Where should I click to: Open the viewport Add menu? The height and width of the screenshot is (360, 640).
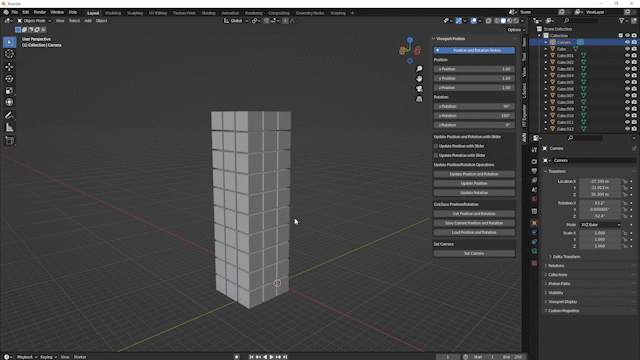coord(88,21)
